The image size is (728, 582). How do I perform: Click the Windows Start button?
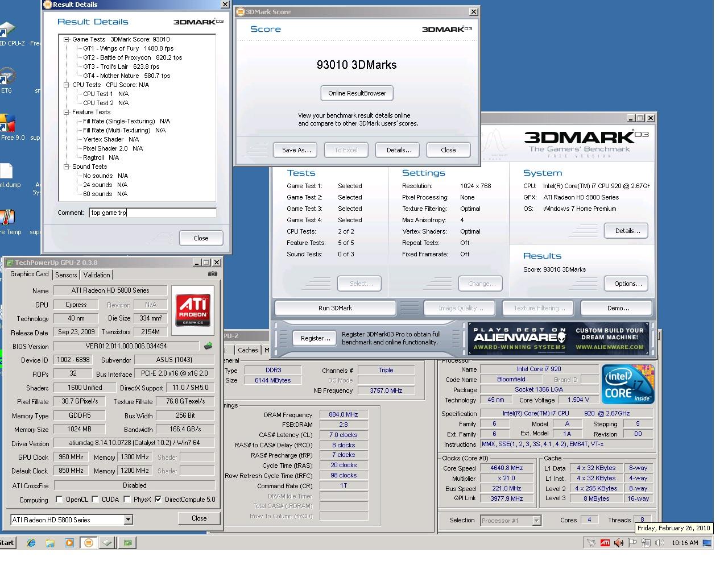[7, 543]
